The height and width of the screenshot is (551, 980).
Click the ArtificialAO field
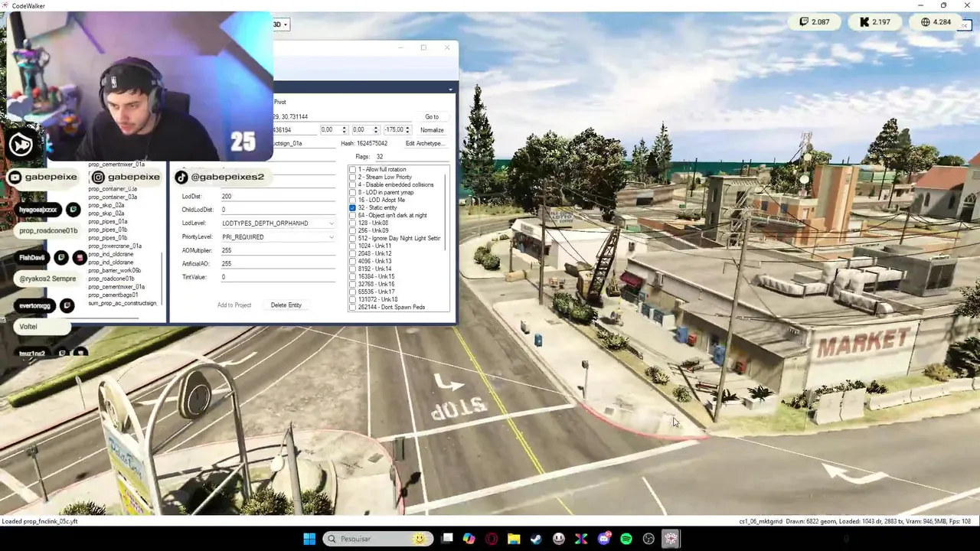278,263
